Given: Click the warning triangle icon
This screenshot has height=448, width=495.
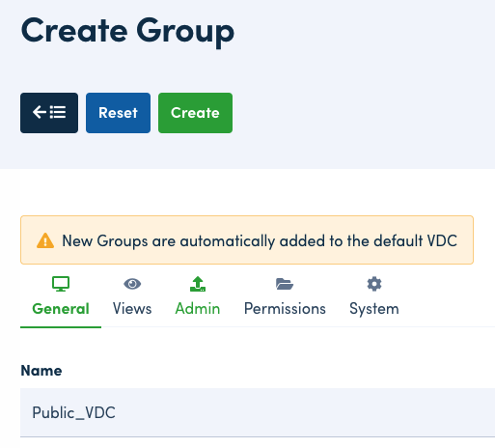Looking at the screenshot, I should point(45,240).
